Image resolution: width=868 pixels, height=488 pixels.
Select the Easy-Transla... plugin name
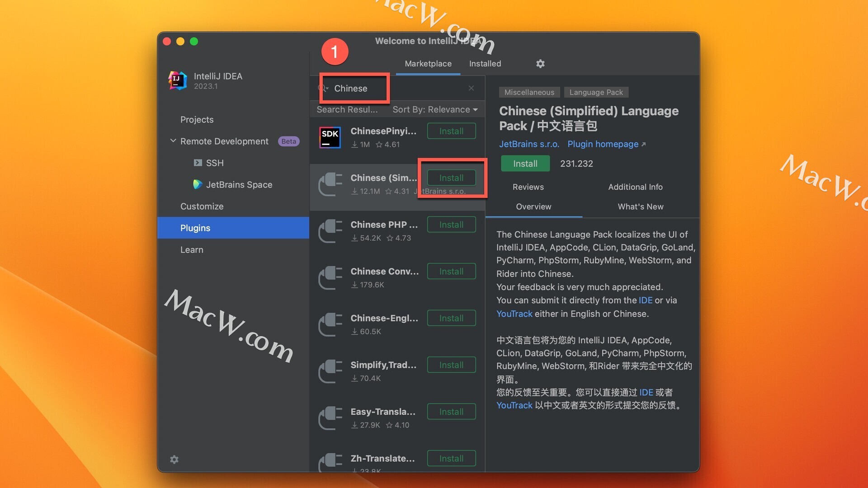pos(383,412)
